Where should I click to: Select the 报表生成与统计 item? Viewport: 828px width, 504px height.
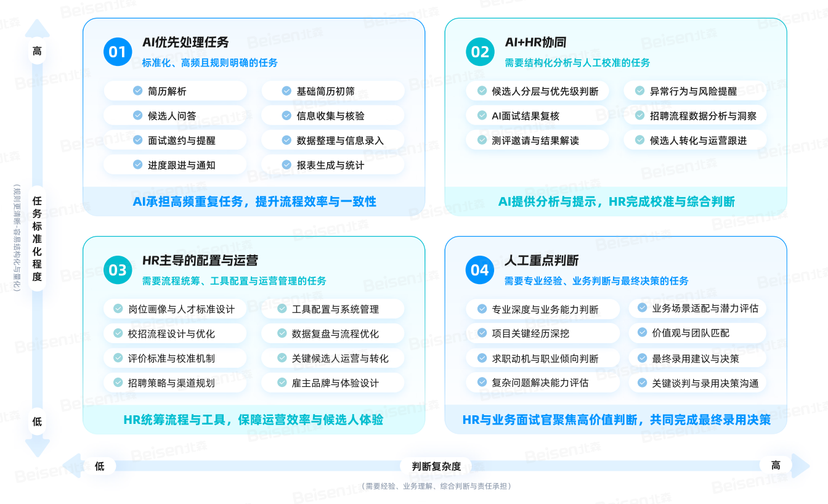click(333, 165)
